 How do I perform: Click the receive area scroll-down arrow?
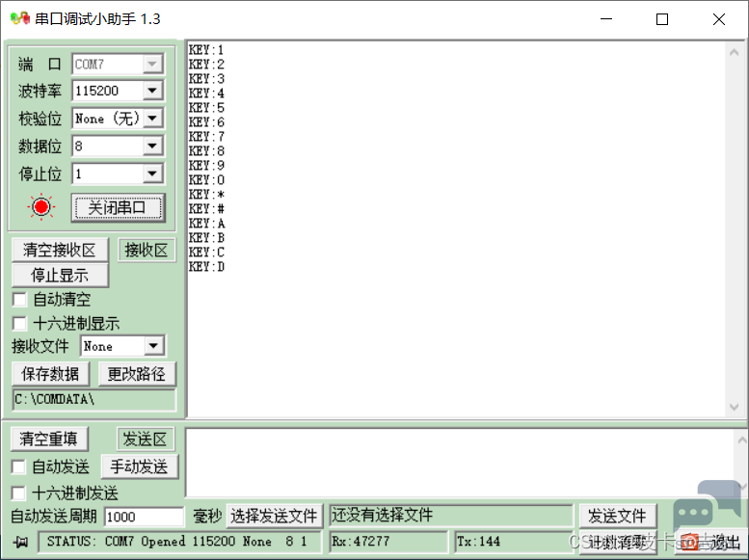coord(735,407)
